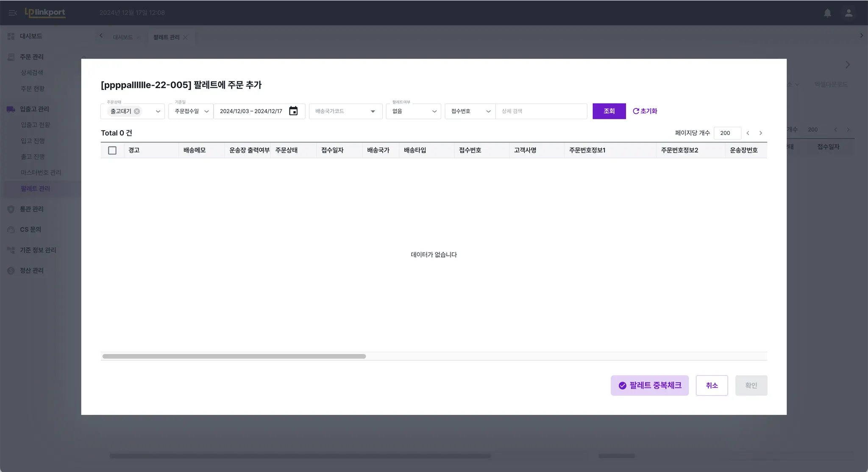Open the calendar date picker icon

(x=293, y=111)
